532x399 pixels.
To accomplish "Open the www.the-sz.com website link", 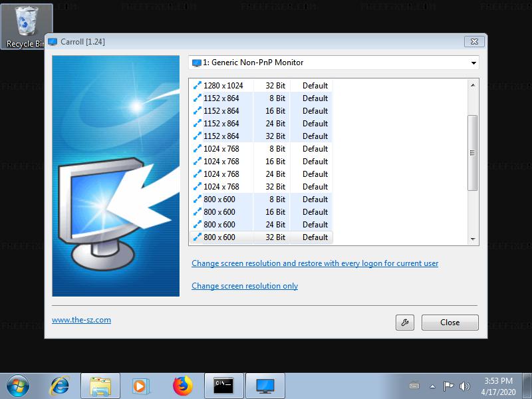I will click(x=81, y=320).
